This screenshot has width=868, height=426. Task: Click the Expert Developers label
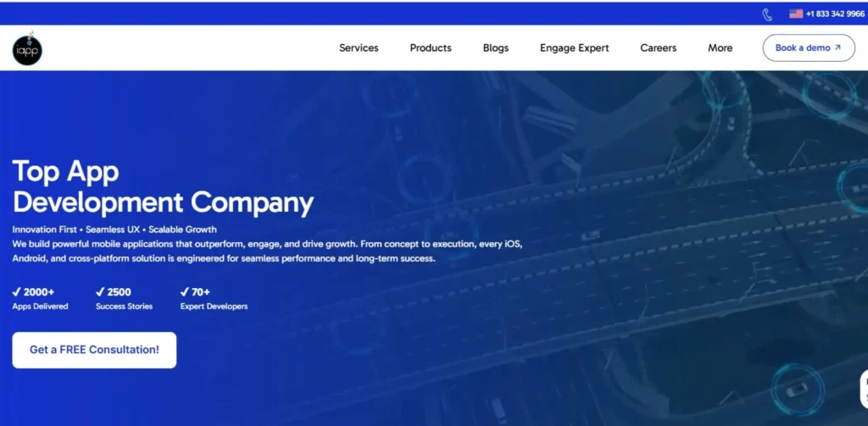(x=214, y=307)
